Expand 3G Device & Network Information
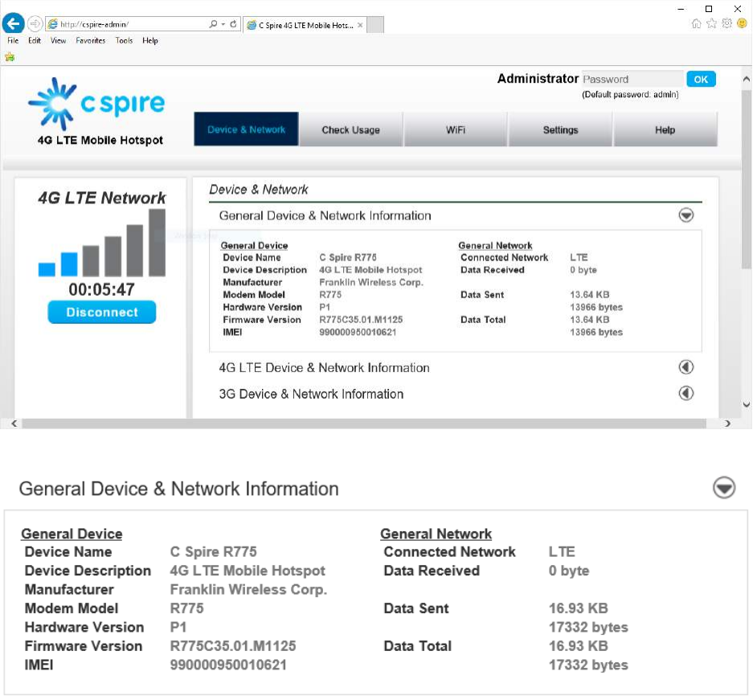The width and height of the screenshot is (753, 700). point(685,393)
